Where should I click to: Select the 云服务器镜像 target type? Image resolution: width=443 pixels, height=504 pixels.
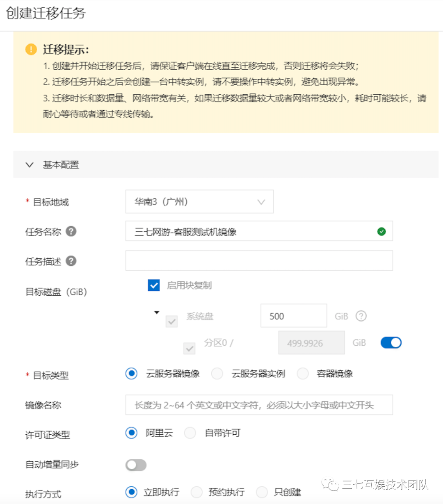131,374
